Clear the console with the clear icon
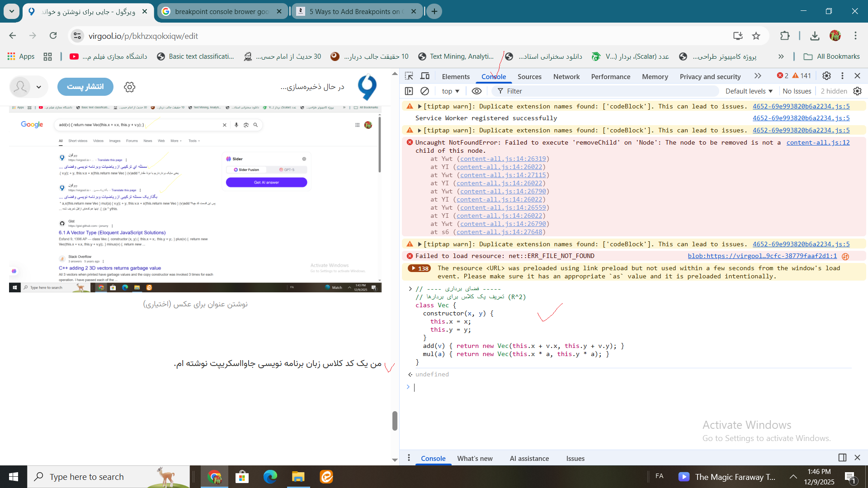This screenshot has height=488, width=868. coord(425,91)
